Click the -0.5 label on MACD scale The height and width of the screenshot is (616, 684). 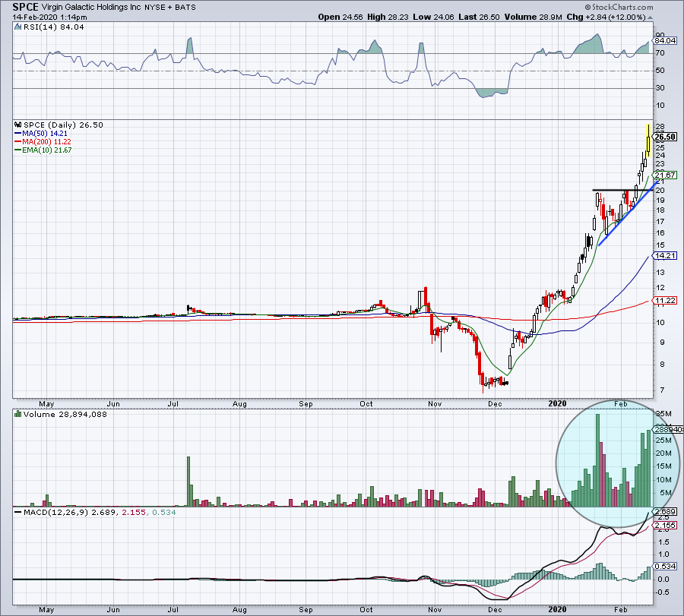tap(663, 592)
